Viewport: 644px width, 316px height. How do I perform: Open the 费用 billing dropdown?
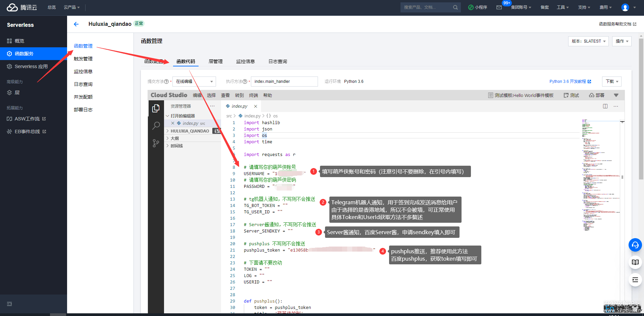click(x=606, y=7)
